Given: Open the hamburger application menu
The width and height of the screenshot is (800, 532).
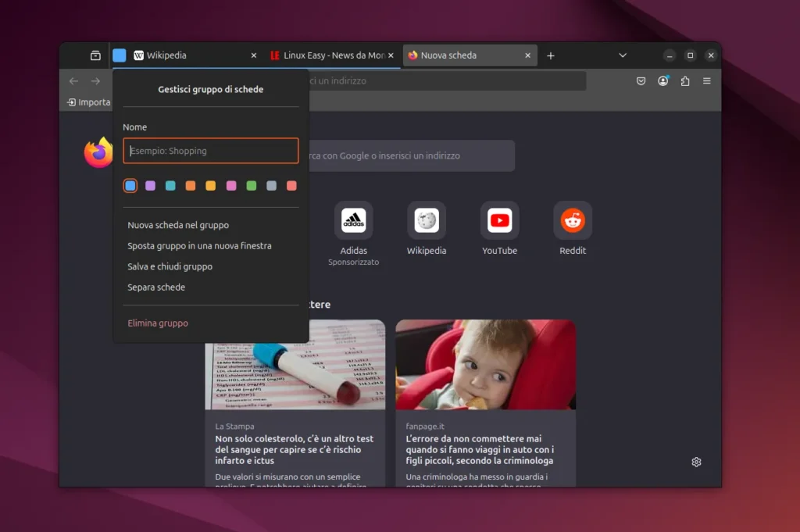Looking at the screenshot, I should click(x=706, y=80).
